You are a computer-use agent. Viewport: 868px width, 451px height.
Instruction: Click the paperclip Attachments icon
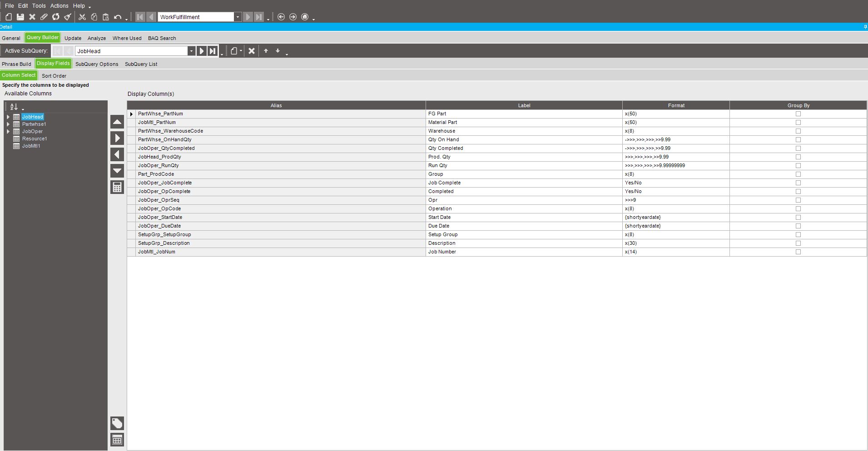pyautogui.click(x=44, y=17)
